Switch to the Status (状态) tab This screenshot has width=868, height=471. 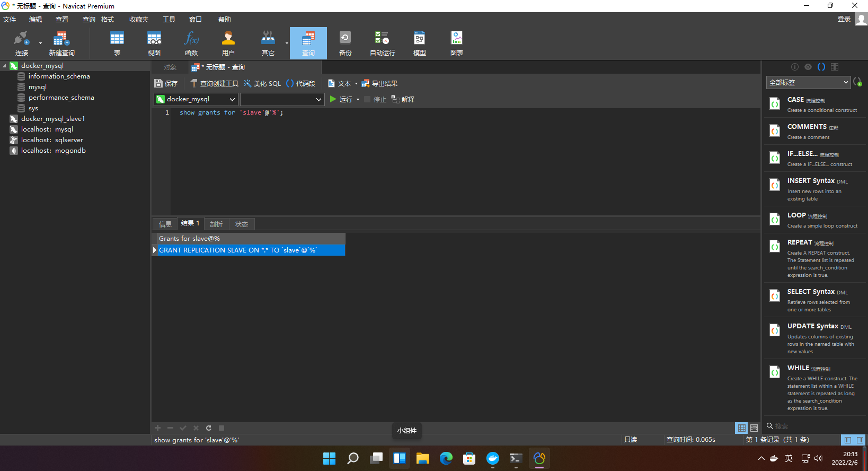point(242,224)
